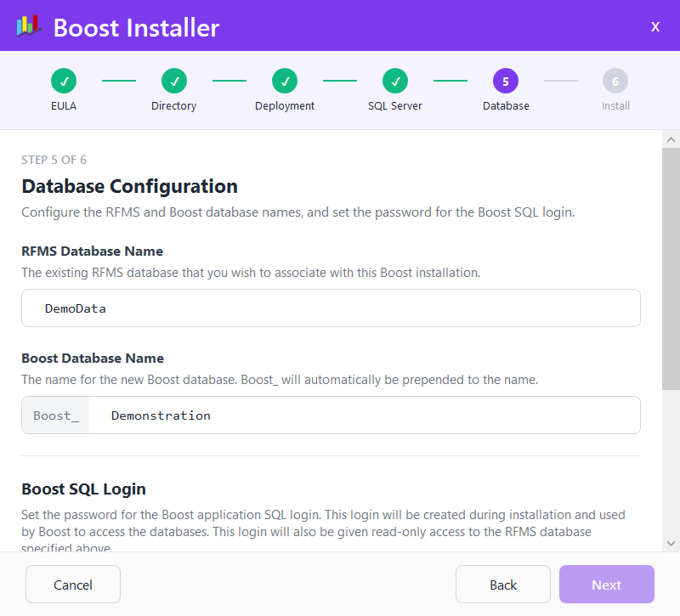Close the installer with the X button

pyautogui.click(x=654, y=27)
